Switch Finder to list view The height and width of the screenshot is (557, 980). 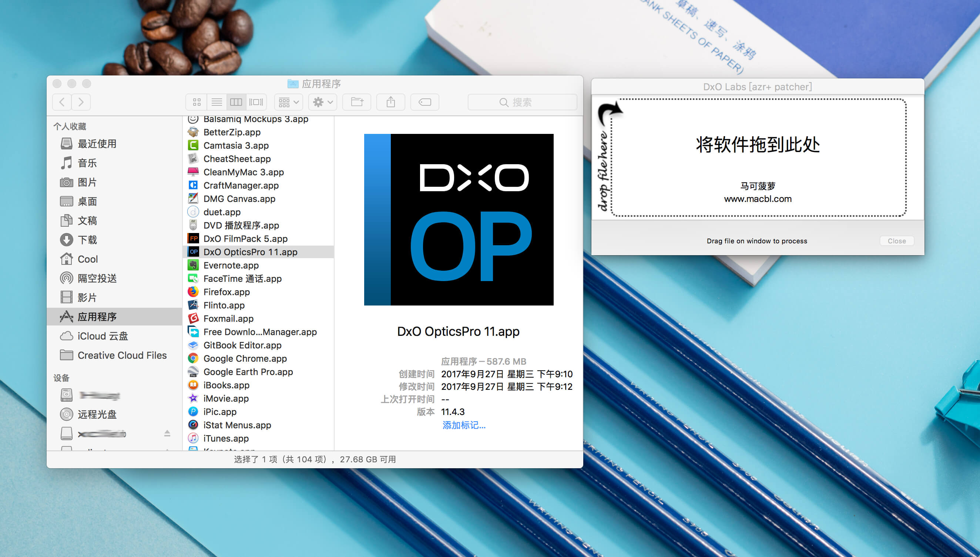[217, 102]
